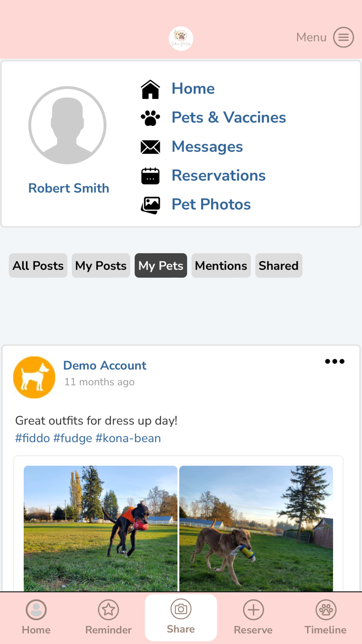Select the Shared posts filter

point(279,266)
